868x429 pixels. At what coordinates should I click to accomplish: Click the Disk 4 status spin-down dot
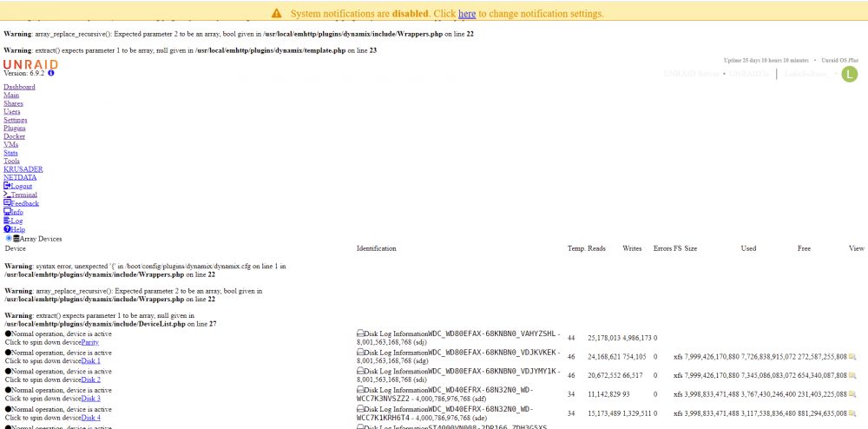pyautogui.click(x=8, y=409)
